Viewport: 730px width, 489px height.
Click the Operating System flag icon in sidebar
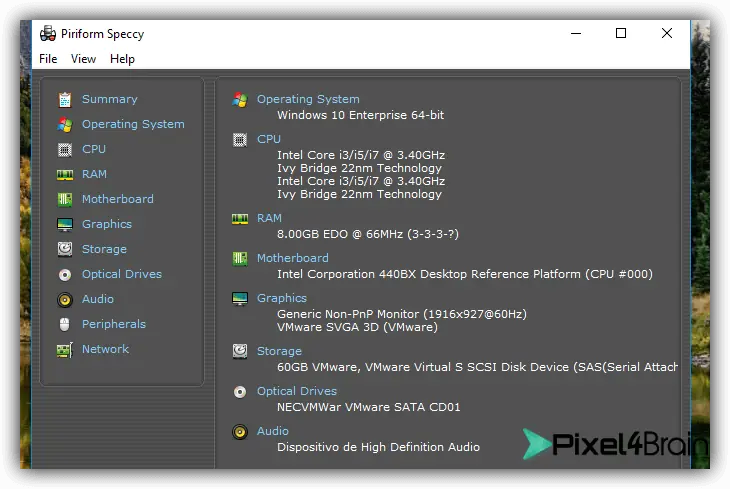click(x=65, y=124)
